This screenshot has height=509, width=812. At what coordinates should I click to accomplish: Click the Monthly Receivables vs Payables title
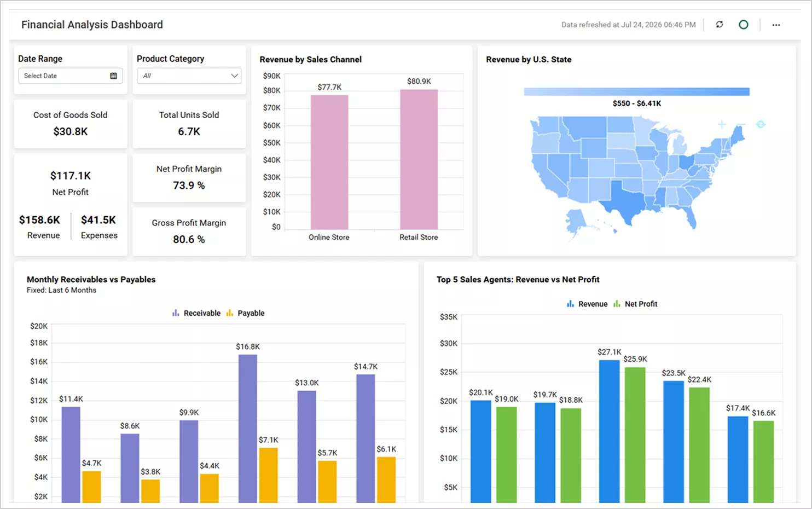pos(91,279)
